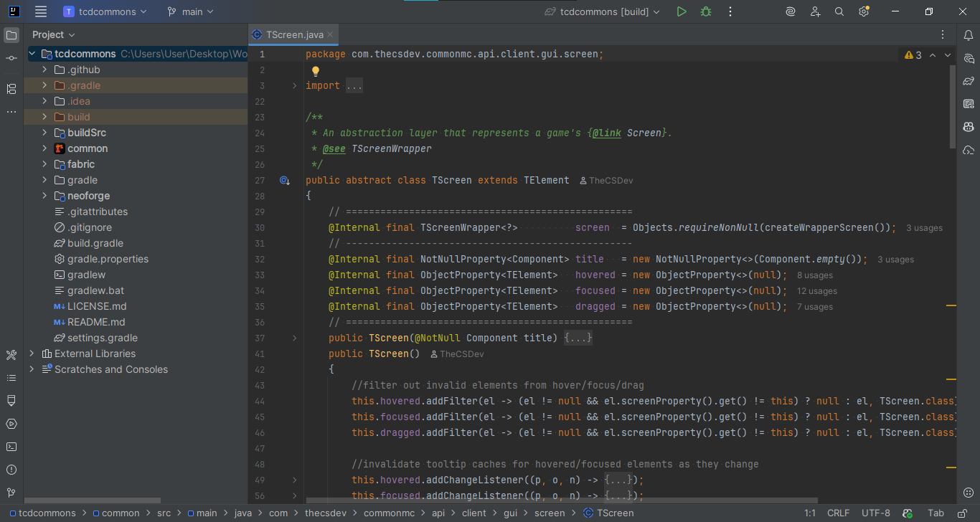Open the Structure tool window
This screenshot has width=980, height=522.
coord(11,89)
